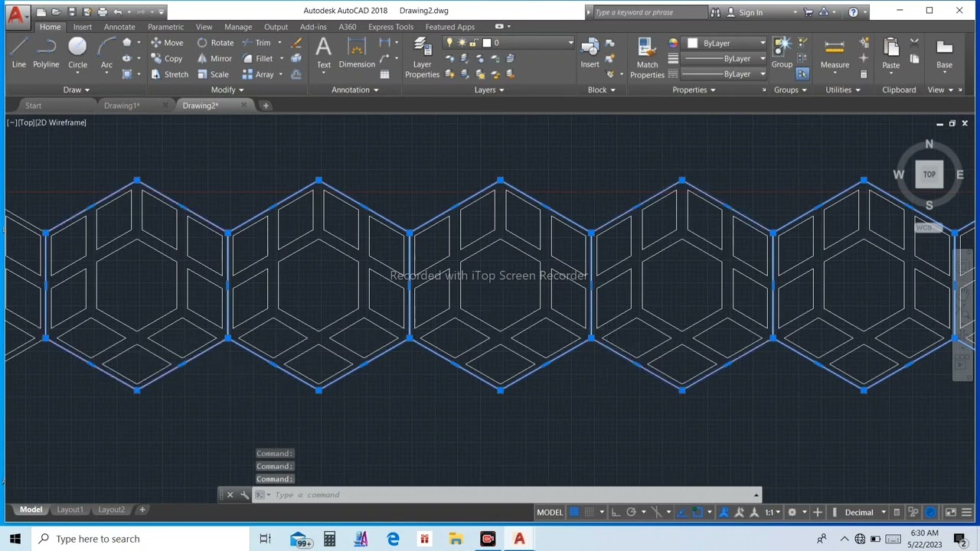Click the Stretch tool
Image resolution: width=980 pixels, height=551 pixels.
[169, 74]
